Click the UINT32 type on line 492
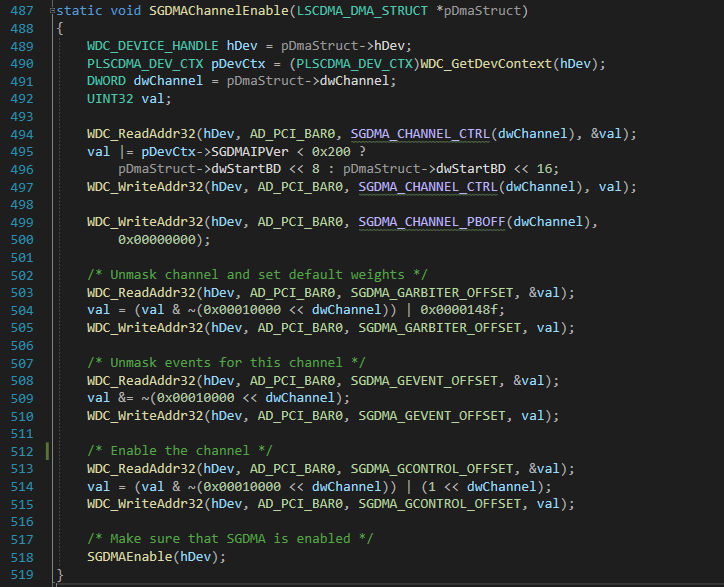Image resolution: width=724 pixels, height=587 pixels. tap(110, 98)
